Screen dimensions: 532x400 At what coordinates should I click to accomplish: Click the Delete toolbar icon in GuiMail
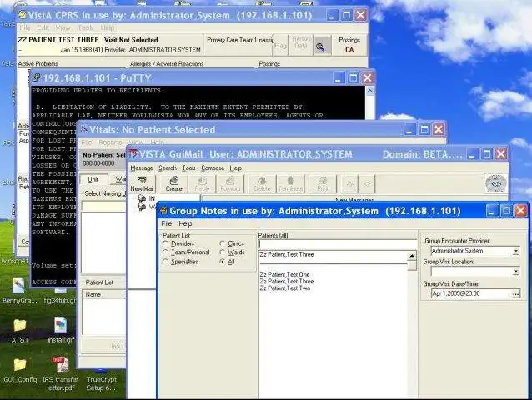tap(262, 183)
